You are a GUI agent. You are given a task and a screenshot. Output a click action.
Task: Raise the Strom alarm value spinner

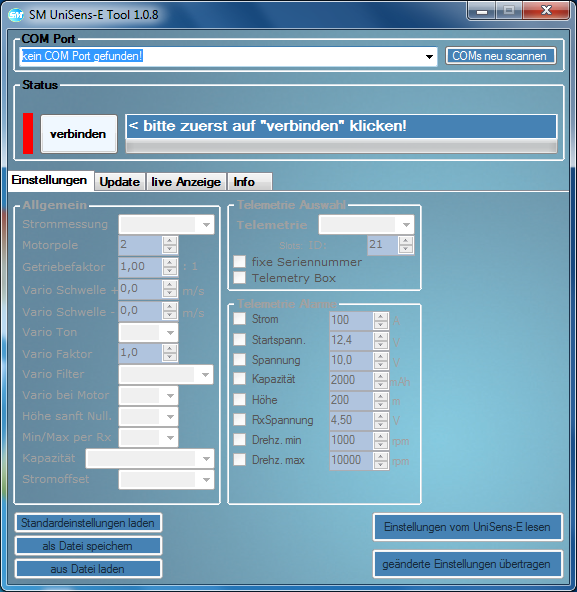(381, 316)
